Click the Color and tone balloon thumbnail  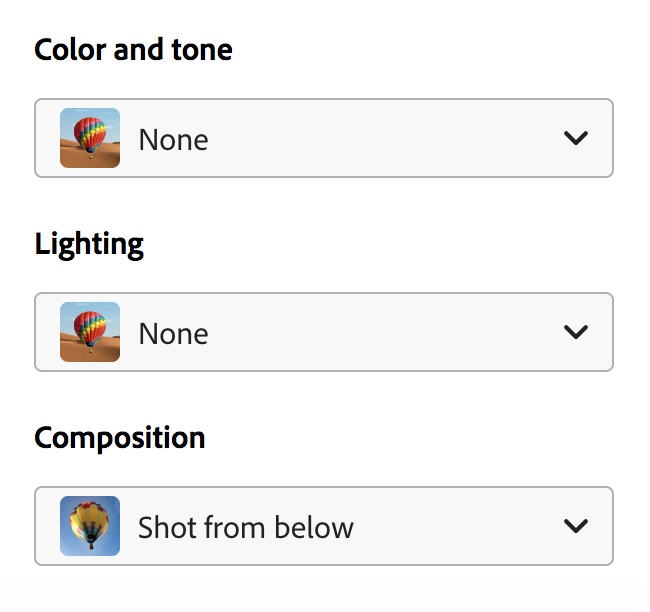click(90, 138)
